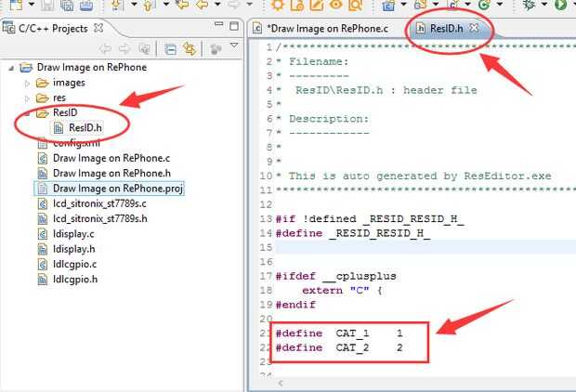Select ldisplay.h file
This screenshot has height=392, width=576.
[73, 249]
